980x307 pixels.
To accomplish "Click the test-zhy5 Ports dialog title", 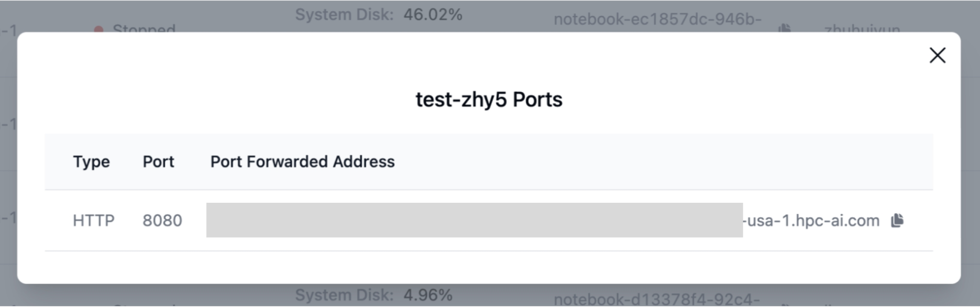I will click(x=489, y=99).
